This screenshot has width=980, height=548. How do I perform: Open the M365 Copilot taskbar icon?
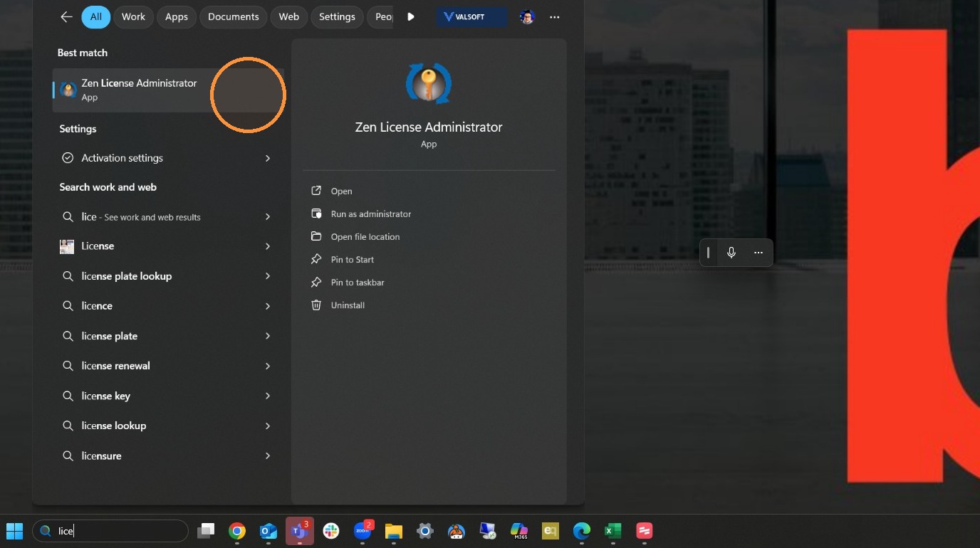(x=519, y=531)
